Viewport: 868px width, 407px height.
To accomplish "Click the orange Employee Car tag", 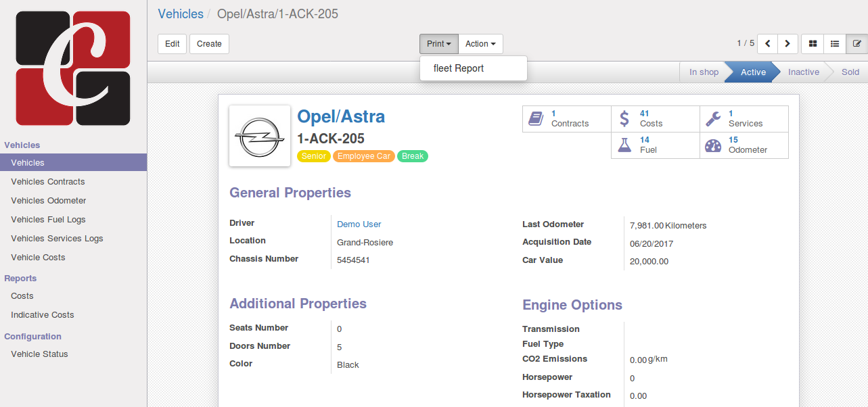I will pyautogui.click(x=364, y=156).
